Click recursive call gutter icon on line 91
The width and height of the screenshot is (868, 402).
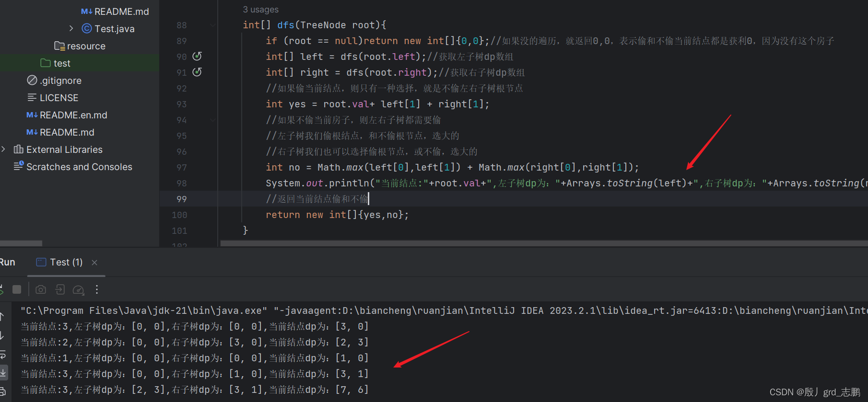click(197, 72)
